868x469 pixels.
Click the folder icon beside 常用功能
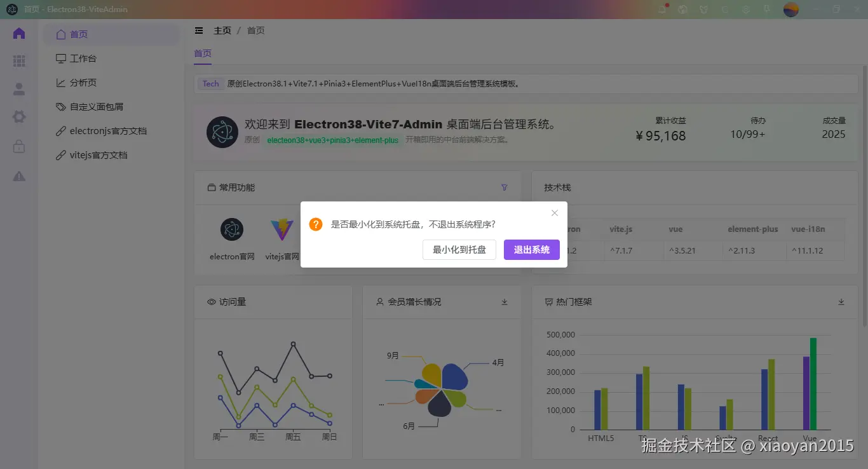point(212,187)
